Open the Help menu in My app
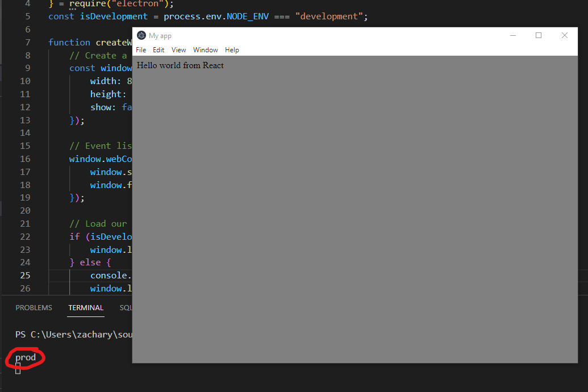The image size is (588, 392). [x=232, y=50]
